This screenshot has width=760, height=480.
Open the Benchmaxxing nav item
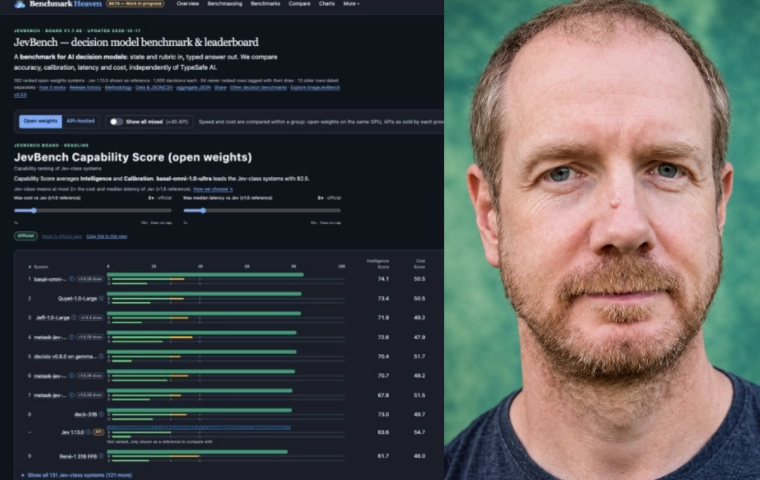click(224, 4)
